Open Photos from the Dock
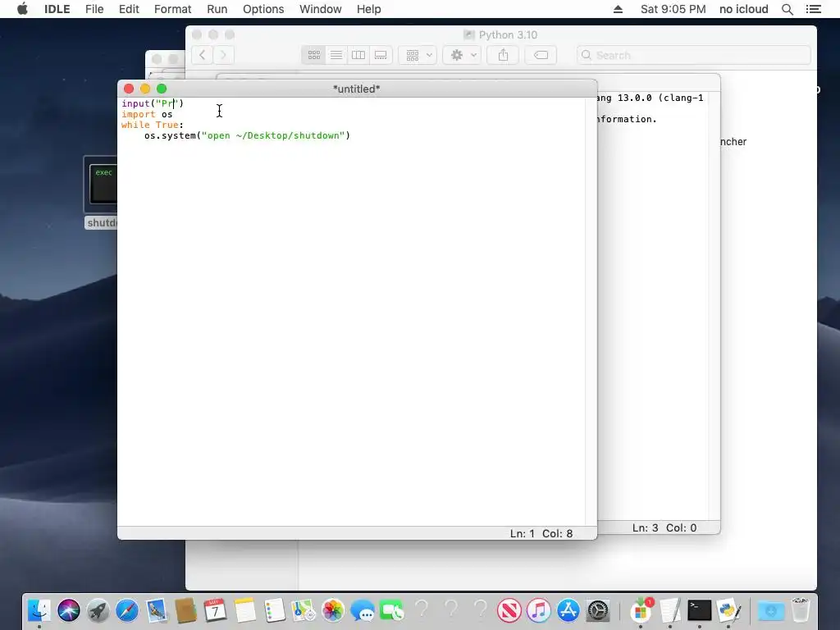This screenshot has width=840, height=630. tap(333, 610)
